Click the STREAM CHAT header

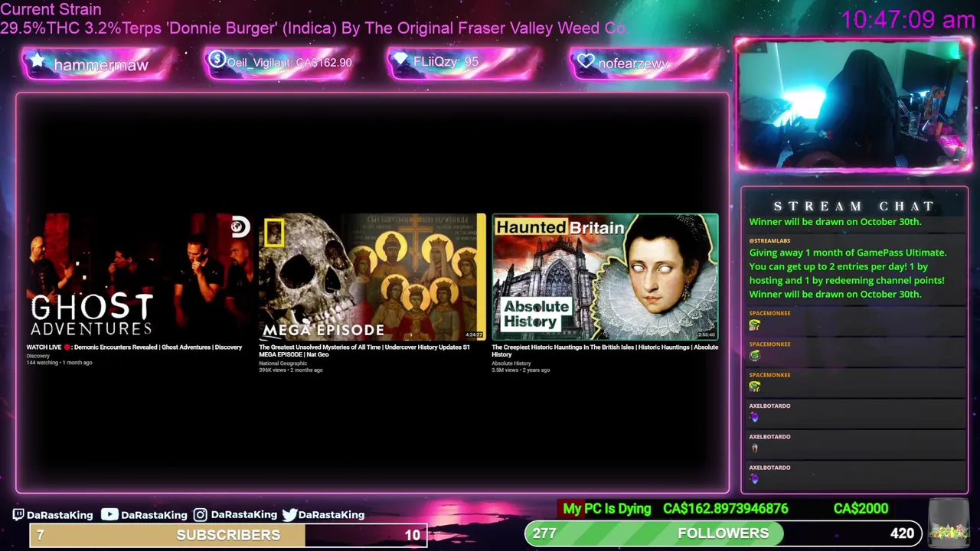[x=854, y=206]
